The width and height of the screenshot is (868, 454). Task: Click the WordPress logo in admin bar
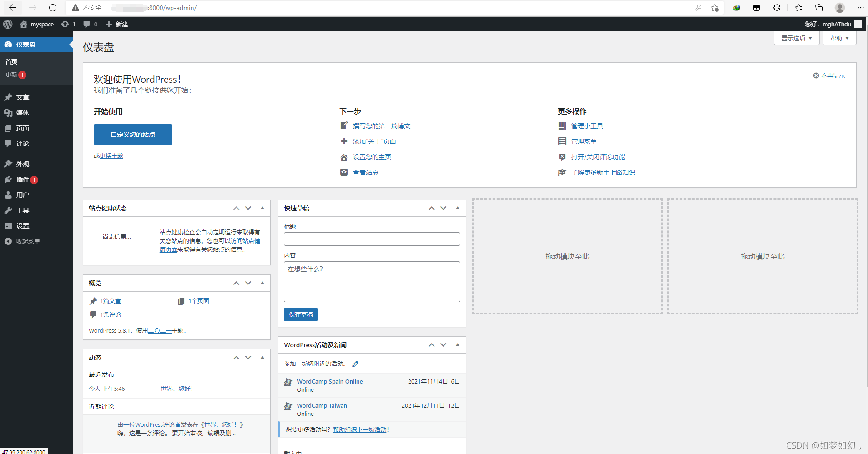(x=8, y=24)
